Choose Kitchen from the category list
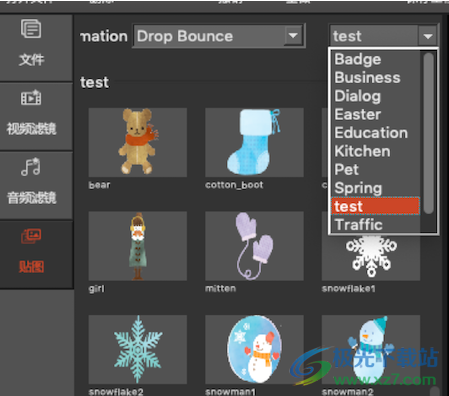 (376, 151)
